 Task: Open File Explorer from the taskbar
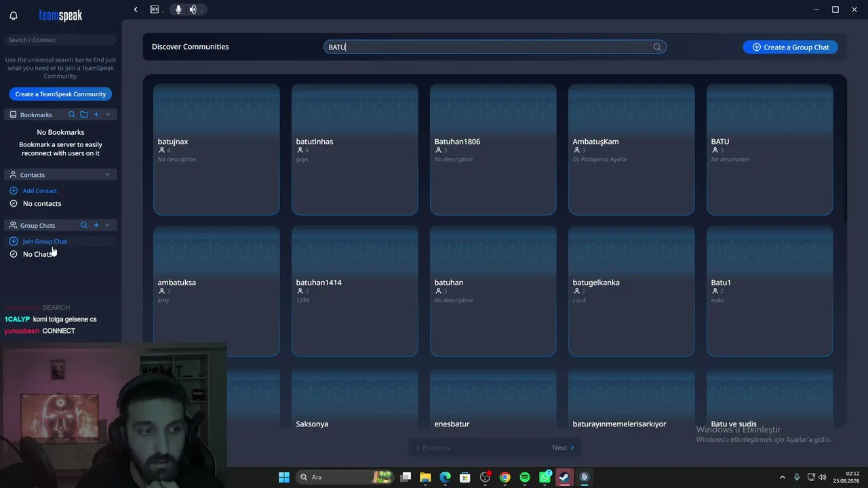click(x=425, y=477)
